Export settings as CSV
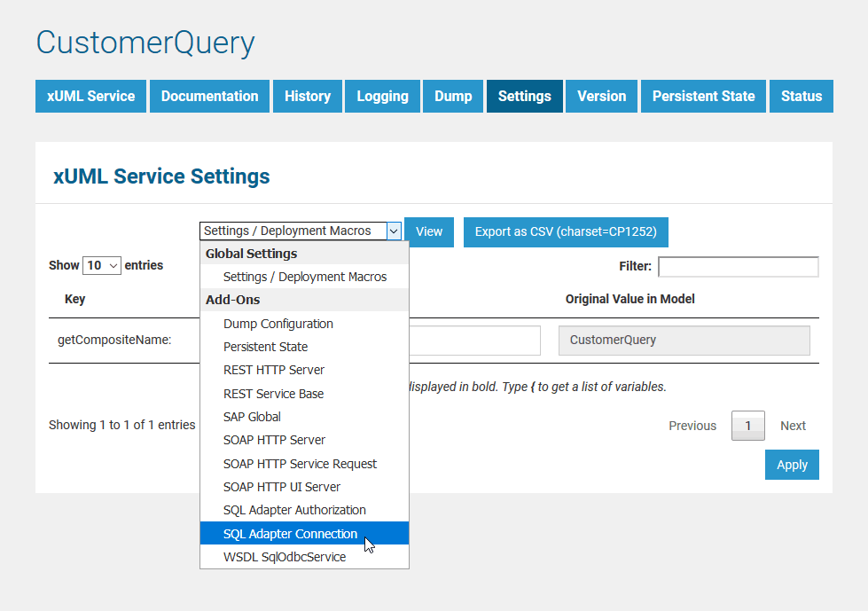The width and height of the screenshot is (868, 611). click(x=565, y=231)
